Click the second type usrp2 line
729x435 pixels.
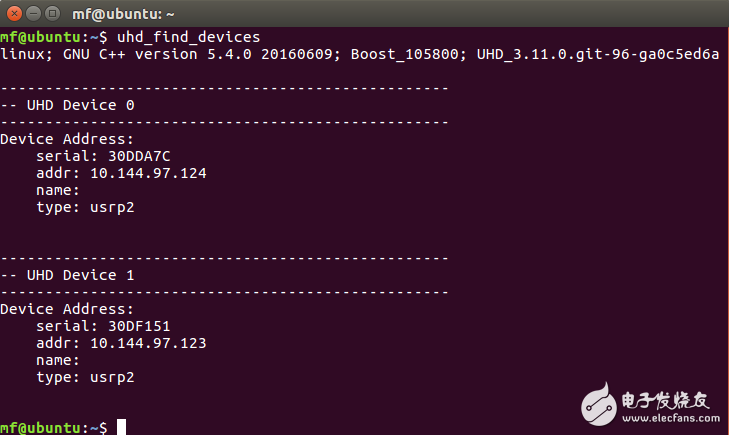tap(84, 377)
